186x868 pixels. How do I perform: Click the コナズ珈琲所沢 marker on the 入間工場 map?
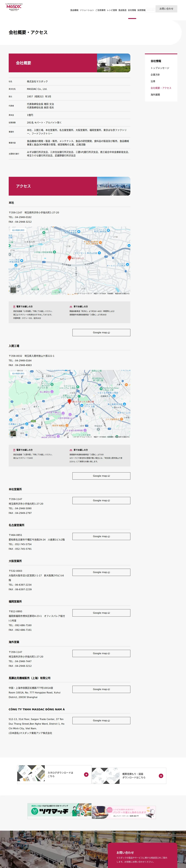[122, 420]
